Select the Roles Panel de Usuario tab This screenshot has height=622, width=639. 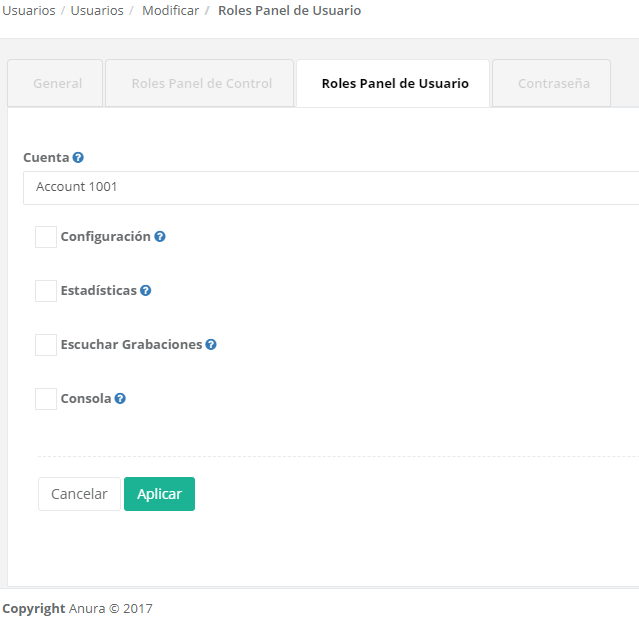click(x=393, y=83)
